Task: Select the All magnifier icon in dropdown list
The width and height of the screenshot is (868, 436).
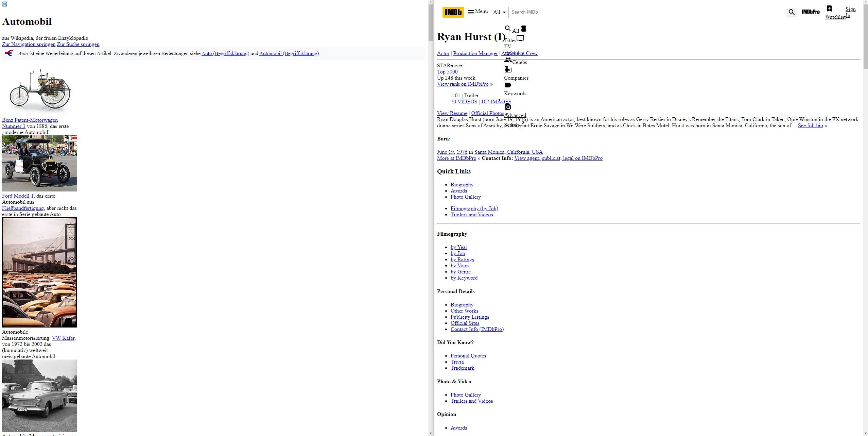Action: [508, 29]
